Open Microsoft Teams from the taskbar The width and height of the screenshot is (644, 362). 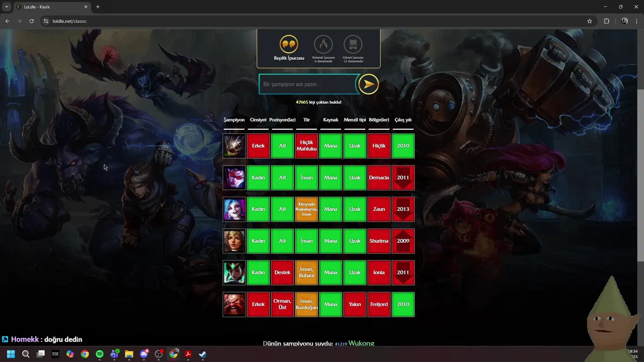[114, 354]
